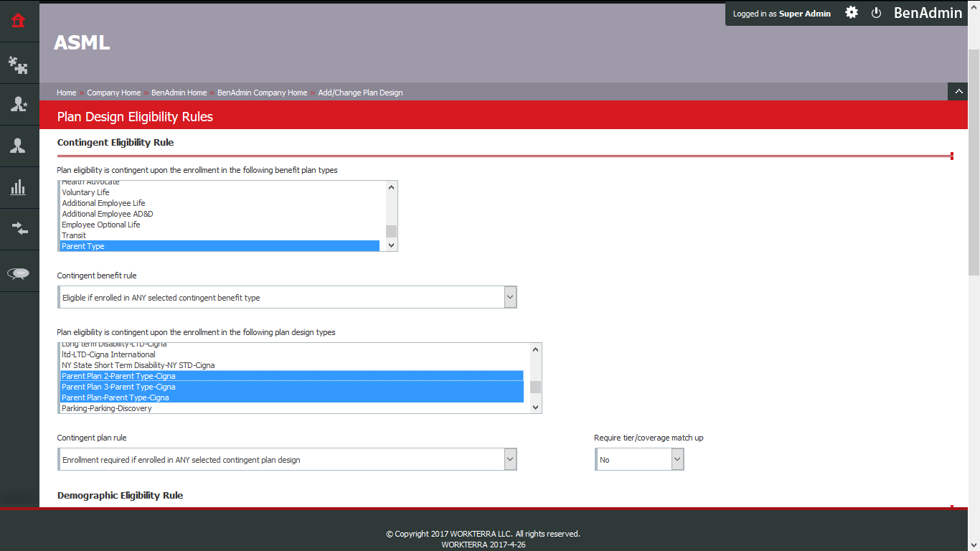The width and height of the screenshot is (980, 551).
Task: Open the chat bubble sidebar icon
Action: click(x=19, y=273)
